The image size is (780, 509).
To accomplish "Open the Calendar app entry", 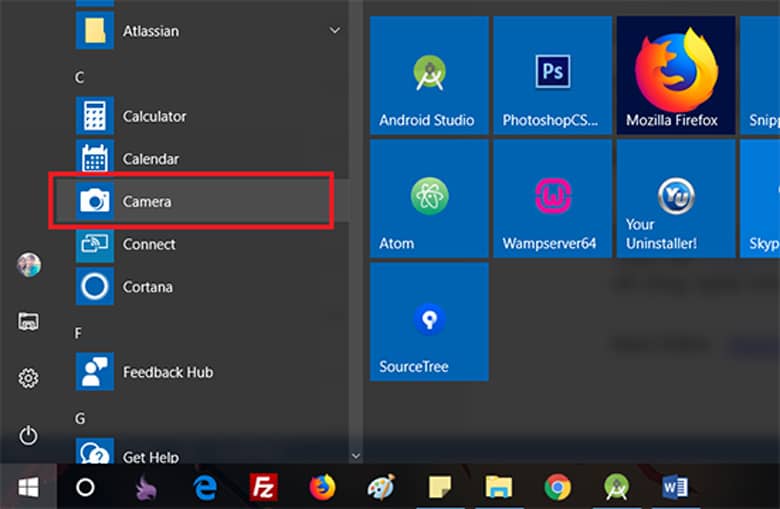I will click(190, 159).
